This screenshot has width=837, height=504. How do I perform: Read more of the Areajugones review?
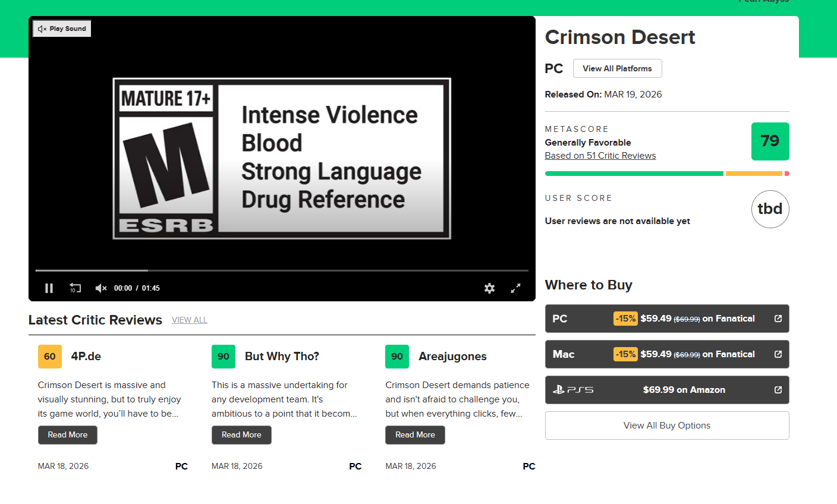[x=415, y=435]
